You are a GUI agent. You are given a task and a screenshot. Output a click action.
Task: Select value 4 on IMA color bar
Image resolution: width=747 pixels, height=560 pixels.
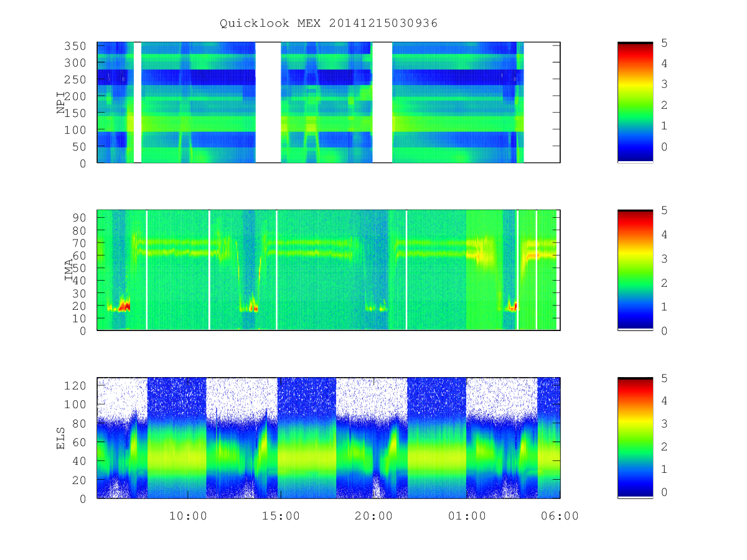click(x=664, y=235)
